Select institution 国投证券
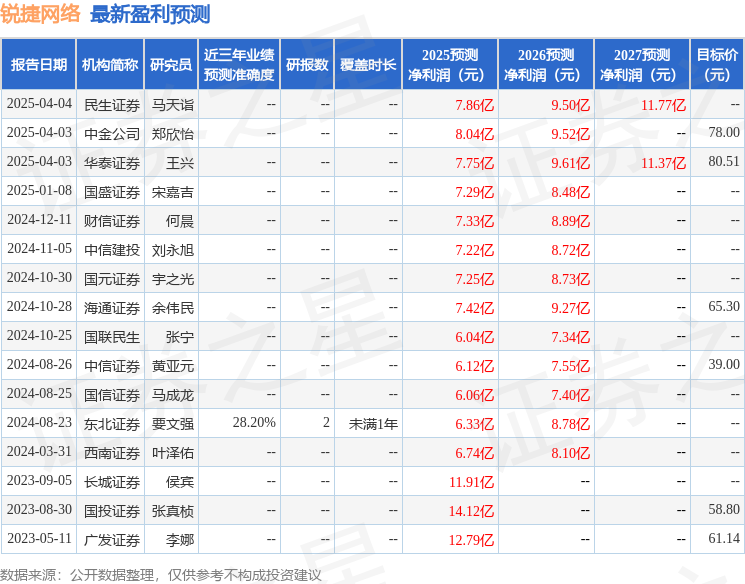Image resolution: width=745 pixels, height=584 pixels. click(x=112, y=511)
